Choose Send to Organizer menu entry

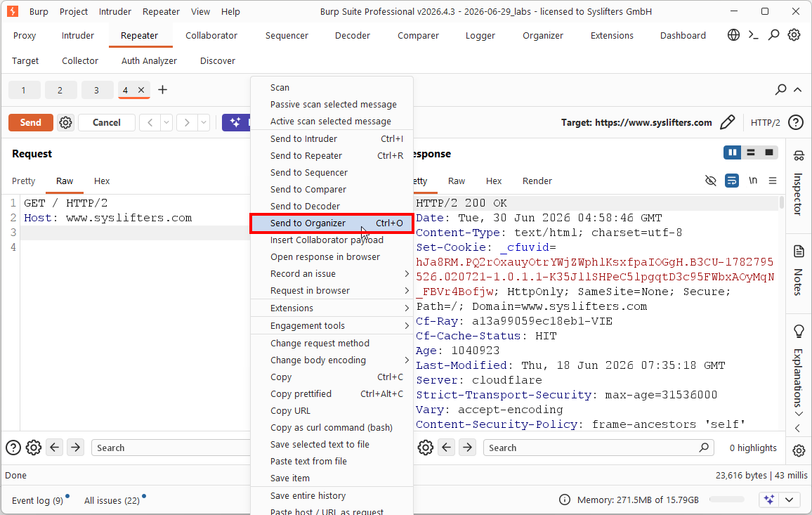click(x=332, y=223)
